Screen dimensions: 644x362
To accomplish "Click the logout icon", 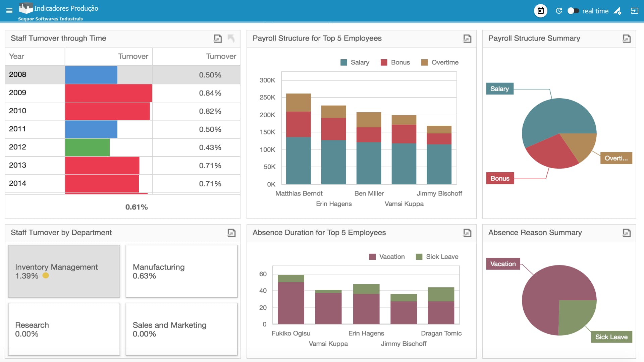I will pos(634,11).
